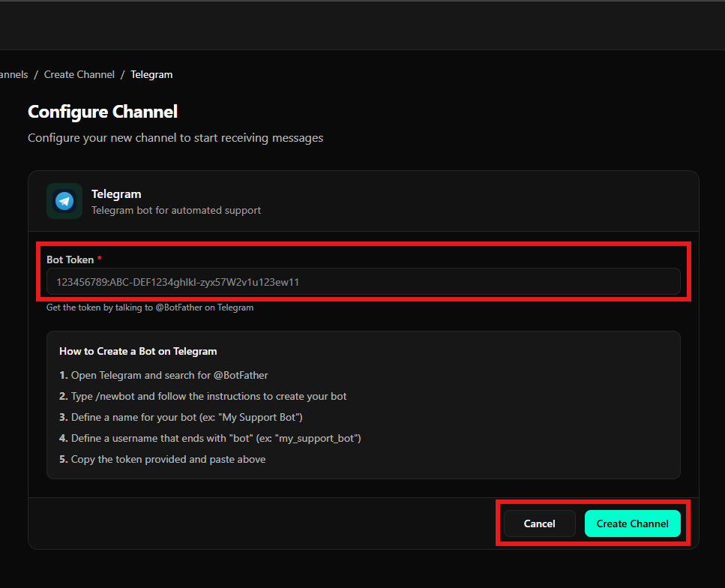Focus the Bot Token input field
The width and height of the screenshot is (725, 588).
click(x=364, y=282)
